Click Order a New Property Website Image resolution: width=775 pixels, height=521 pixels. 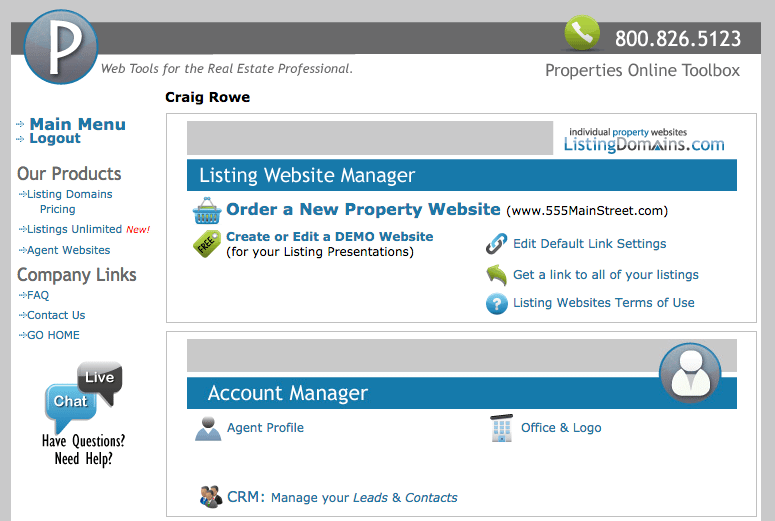point(363,209)
